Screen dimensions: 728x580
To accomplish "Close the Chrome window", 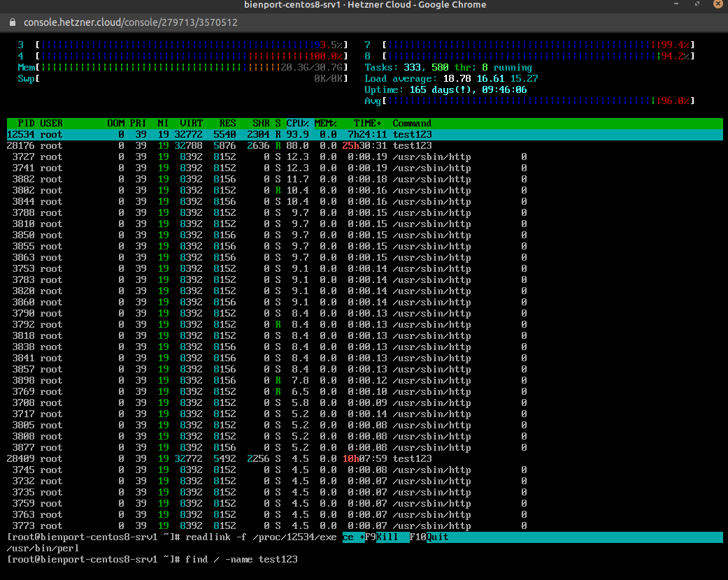I will coord(718,4).
